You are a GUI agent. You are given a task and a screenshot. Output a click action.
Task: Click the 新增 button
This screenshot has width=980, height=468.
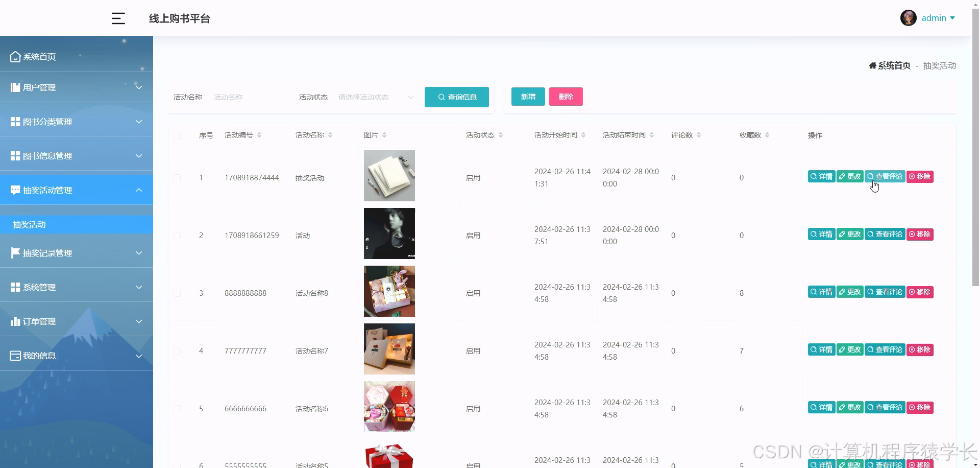[528, 97]
